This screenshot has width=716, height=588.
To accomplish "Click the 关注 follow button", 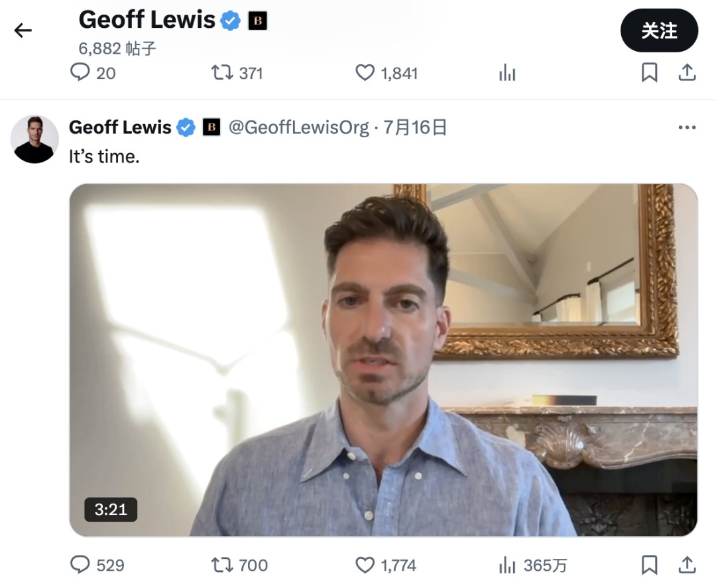I will click(x=659, y=30).
